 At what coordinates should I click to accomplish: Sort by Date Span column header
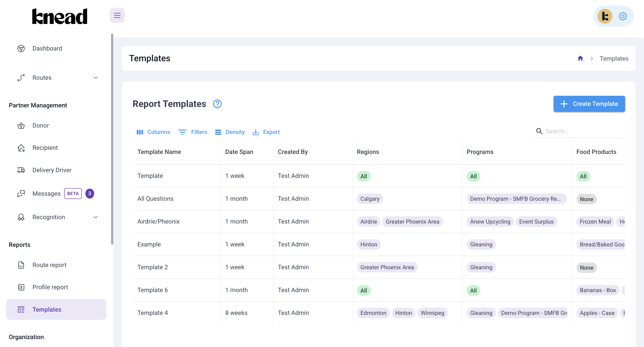tap(239, 152)
